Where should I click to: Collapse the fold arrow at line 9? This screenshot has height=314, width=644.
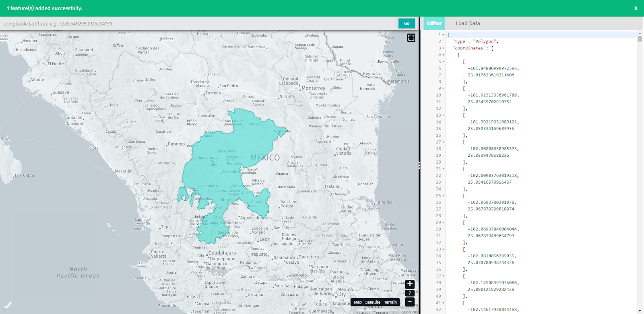[x=444, y=88]
